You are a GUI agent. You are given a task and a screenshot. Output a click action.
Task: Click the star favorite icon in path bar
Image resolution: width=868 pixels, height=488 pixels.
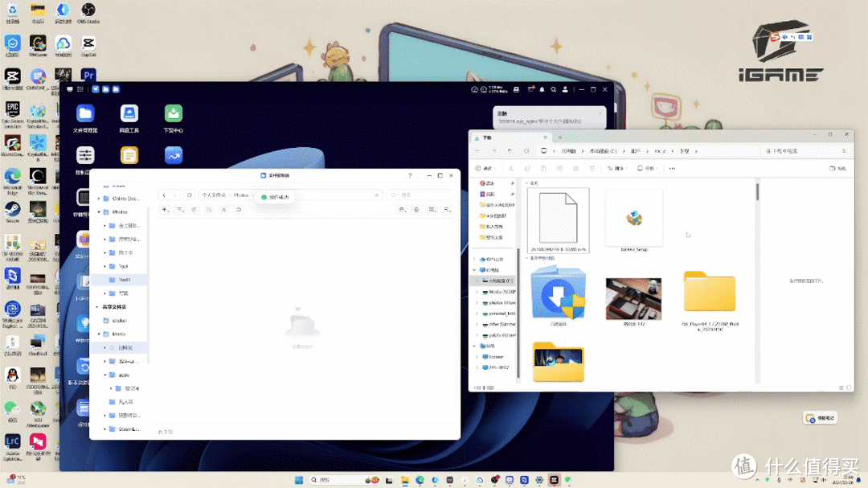377,195
